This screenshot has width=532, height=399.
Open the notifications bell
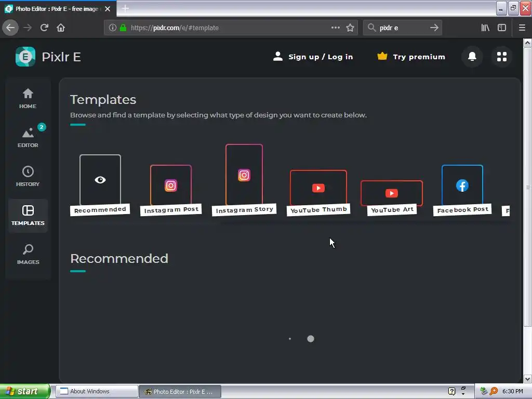click(x=472, y=56)
